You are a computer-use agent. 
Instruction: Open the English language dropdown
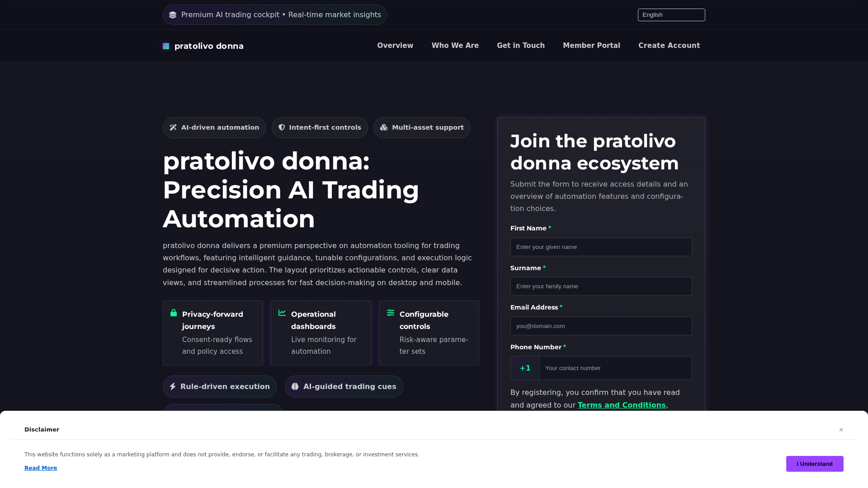(x=671, y=15)
